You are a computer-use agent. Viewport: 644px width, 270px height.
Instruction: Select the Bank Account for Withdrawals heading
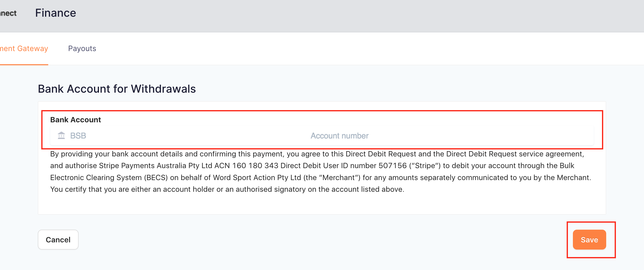click(117, 89)
